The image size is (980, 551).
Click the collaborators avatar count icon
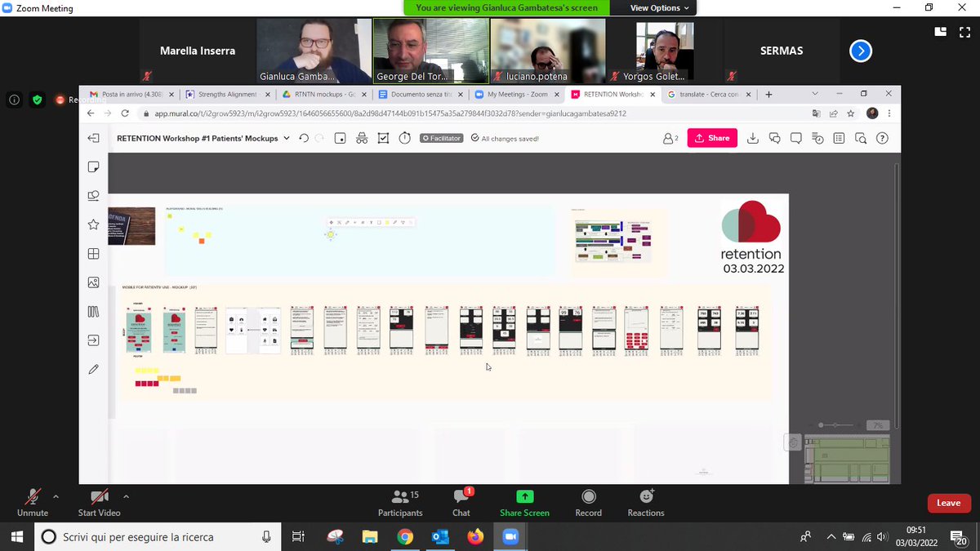(x=670, y=138)
